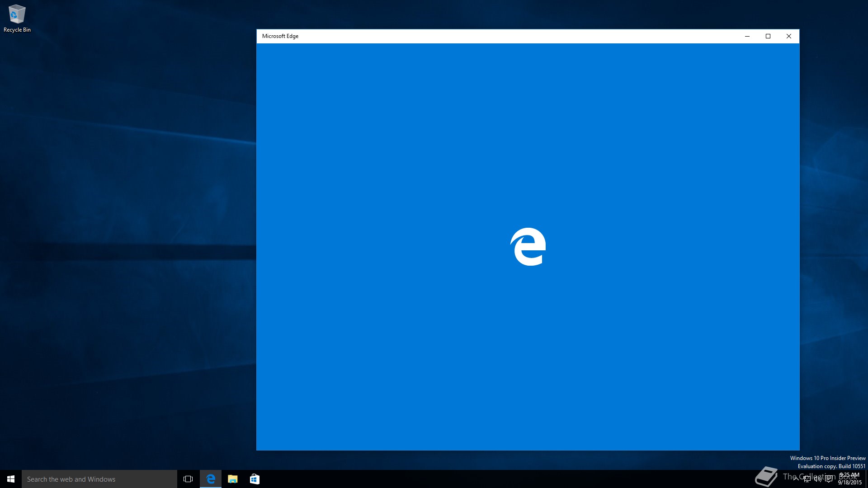Click the Edge splash logo
The image size is (868, 488).
click(x=528, y=247)
